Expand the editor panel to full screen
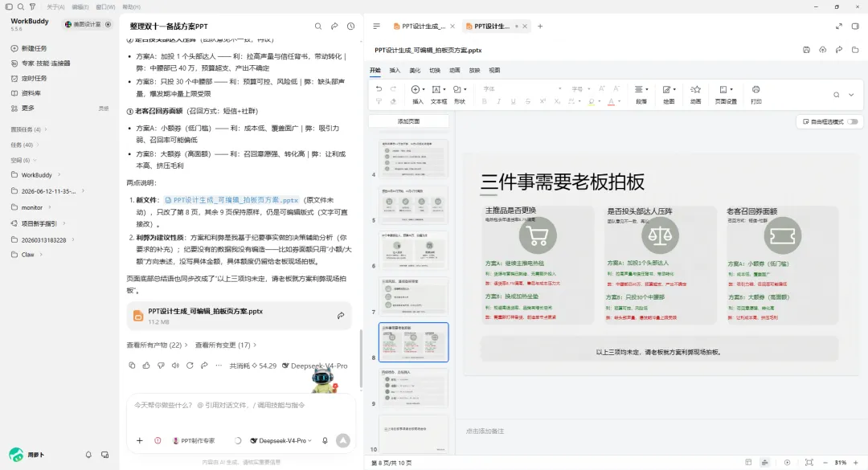 838,26
